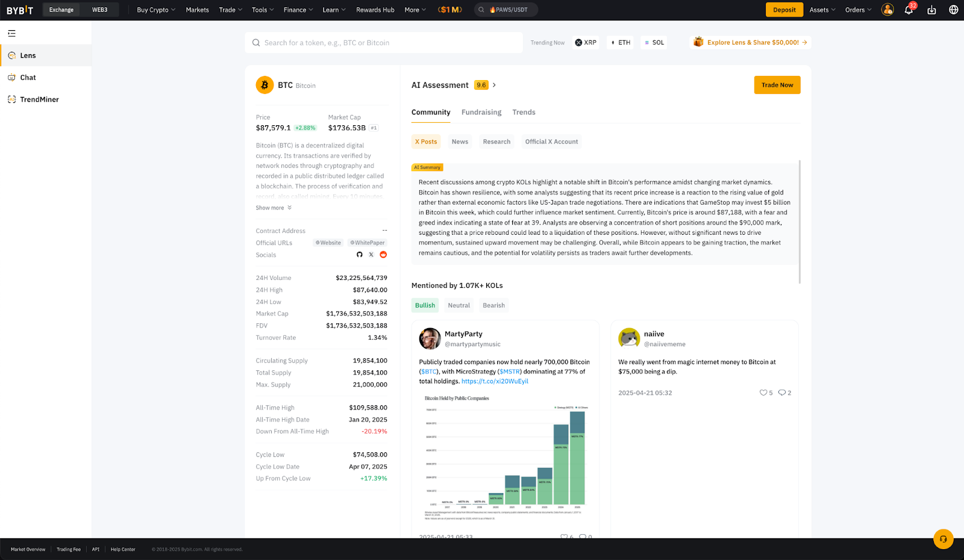
Task: Open customer support headset icon
Action: (944, 539)
